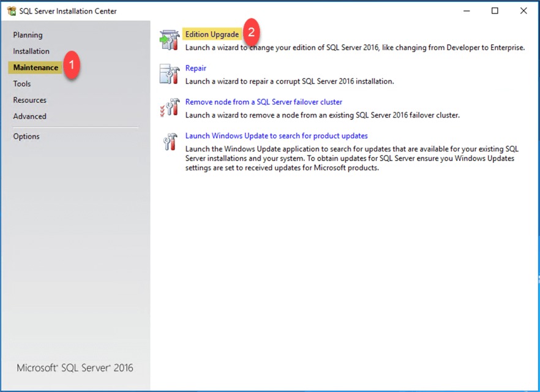540x392 pixels.
Task: Open the Tools section
Action: click(22, 84)
